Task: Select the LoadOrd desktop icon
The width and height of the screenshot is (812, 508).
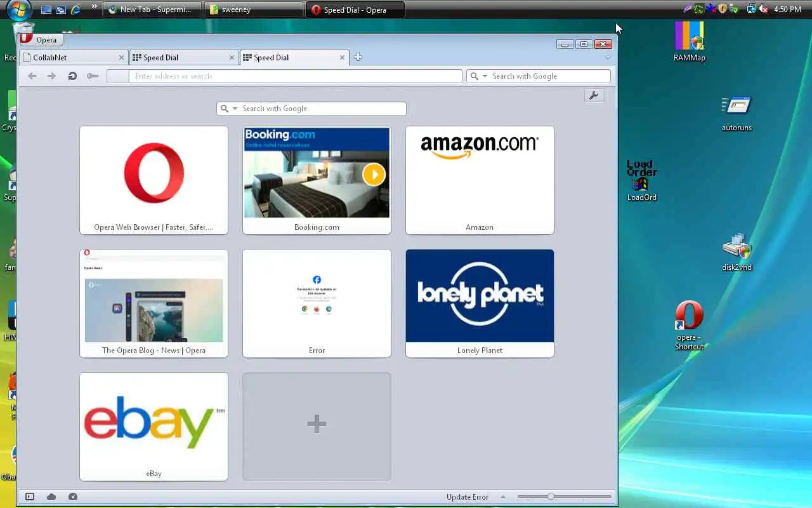Action: coord(642,180)
